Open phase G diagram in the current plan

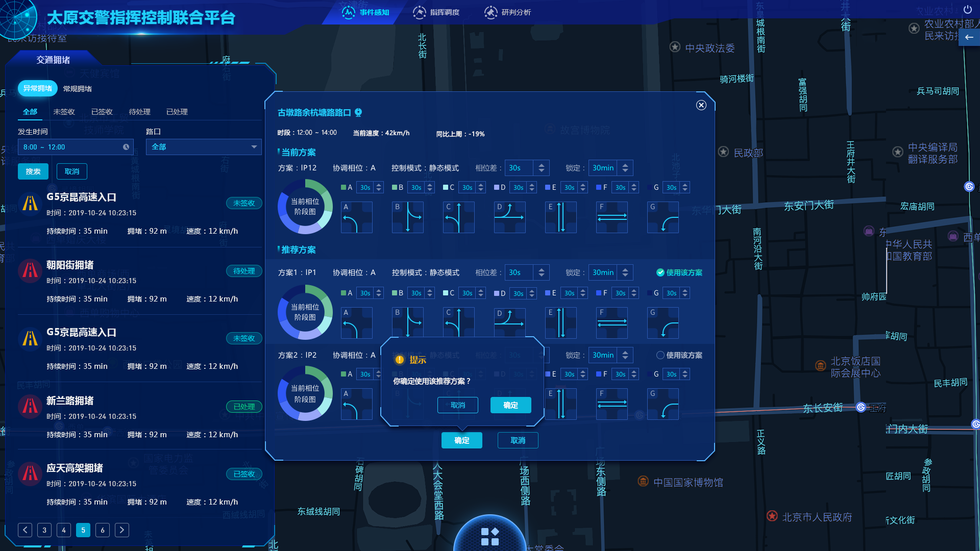[663, 217]
